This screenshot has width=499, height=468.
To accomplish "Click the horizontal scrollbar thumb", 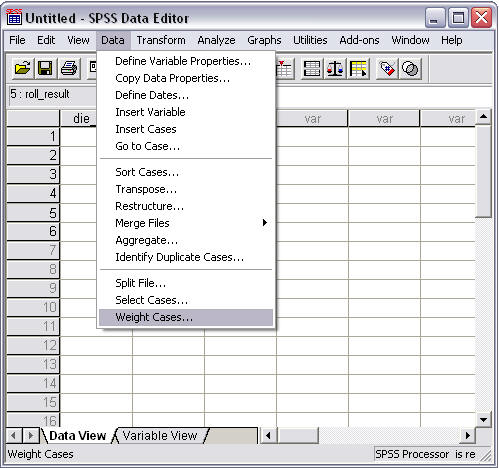I will 298,436.
